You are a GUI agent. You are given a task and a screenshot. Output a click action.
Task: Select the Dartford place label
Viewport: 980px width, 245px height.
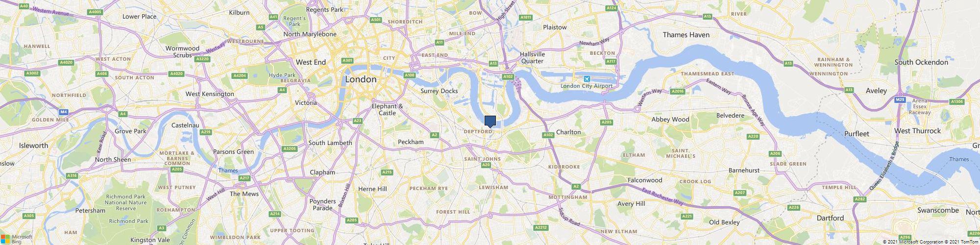[830, 218]
